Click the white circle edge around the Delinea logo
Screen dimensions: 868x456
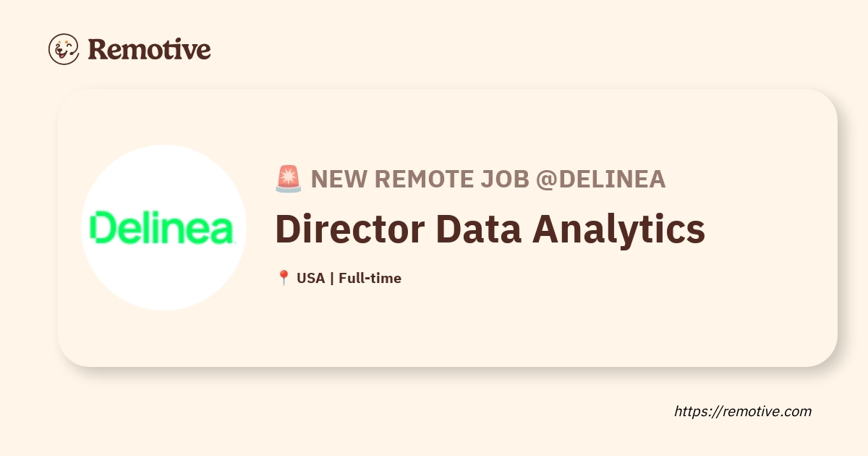[x=163, y=149]
